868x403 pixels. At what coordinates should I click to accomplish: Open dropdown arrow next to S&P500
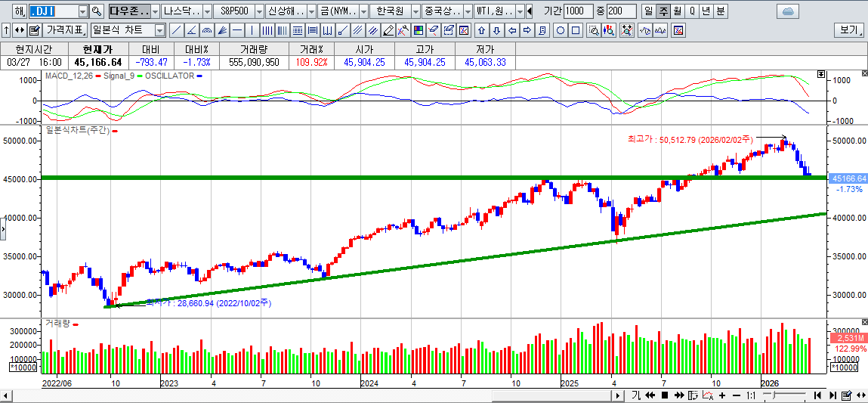click(x=259, y=11)
